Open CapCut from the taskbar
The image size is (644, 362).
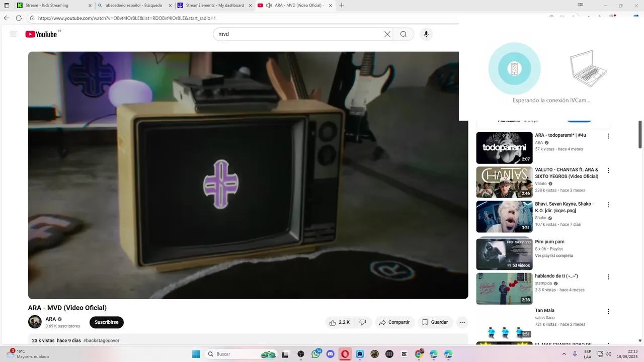(404, 354)
